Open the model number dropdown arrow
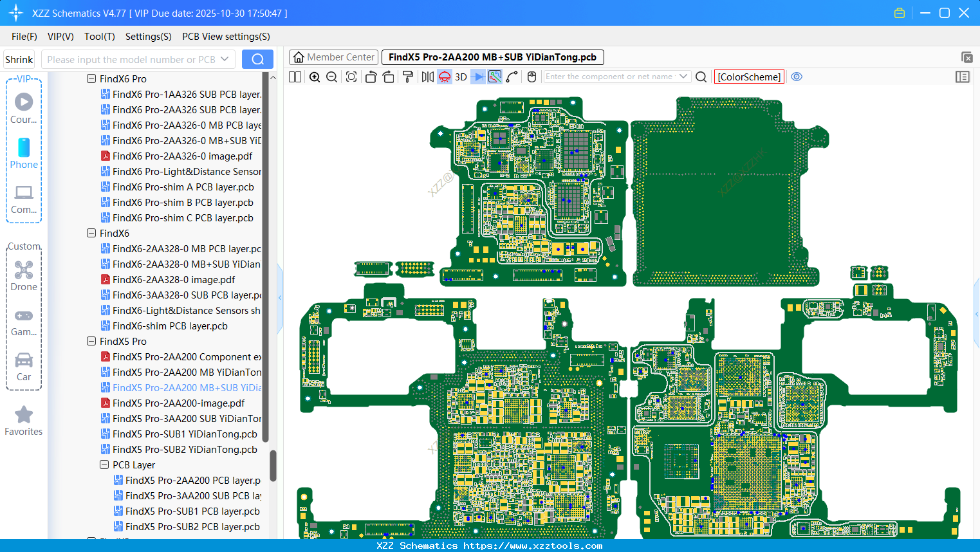Image resolution: width=980 pixels, height=552 pixels. pyautogui.click(x=225, y=59)
